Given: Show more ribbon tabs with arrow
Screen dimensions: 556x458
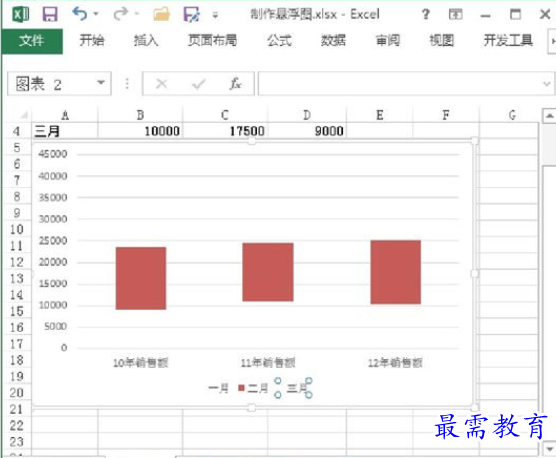Looking at the screenshot, I should click(552, 41).
